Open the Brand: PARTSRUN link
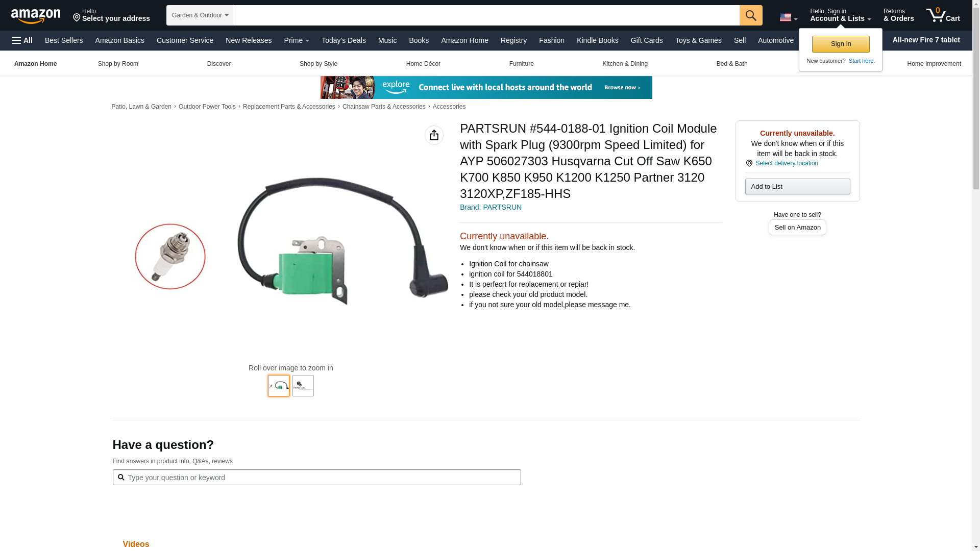The width and height of the screenshot is (980, 551). click(491, 207)
